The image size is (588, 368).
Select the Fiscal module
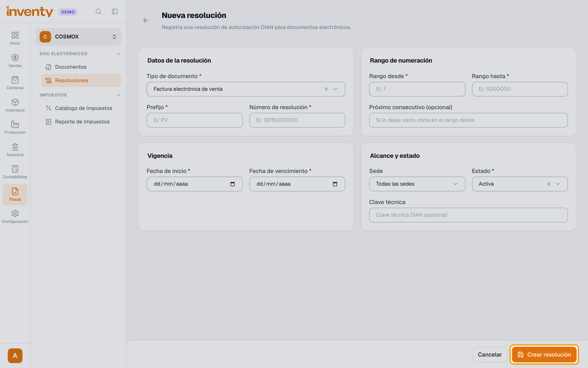tap(15, 194)
